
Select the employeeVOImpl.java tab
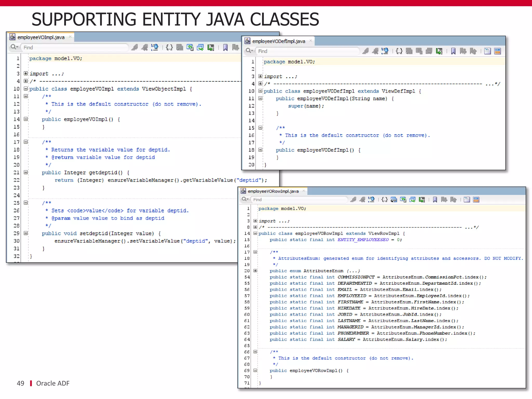(x=41, y=37)
